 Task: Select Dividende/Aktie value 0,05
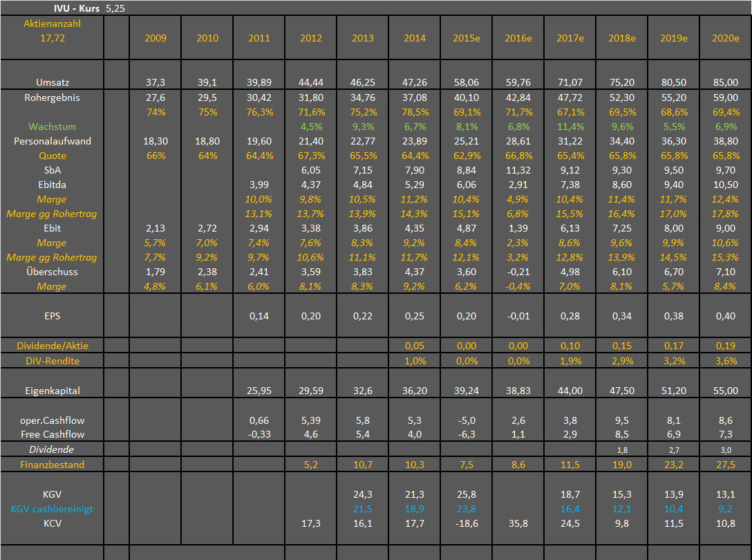click(x=415, y=346)
